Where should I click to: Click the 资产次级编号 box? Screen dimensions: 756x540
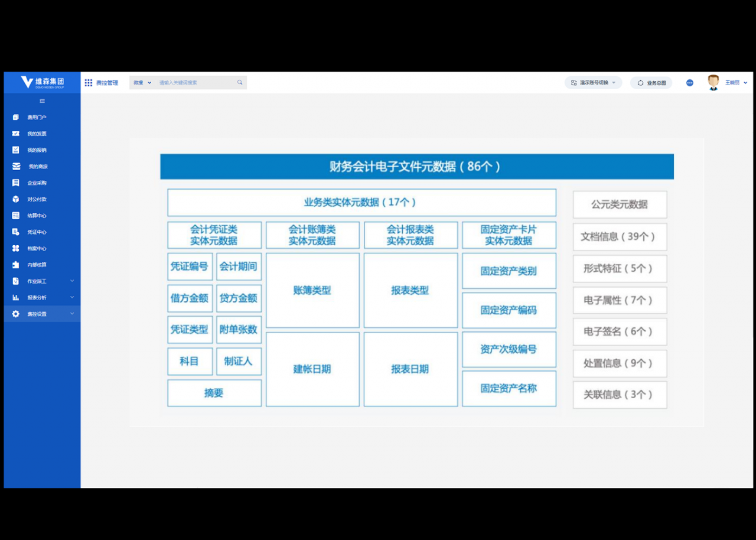click(509, 350)
